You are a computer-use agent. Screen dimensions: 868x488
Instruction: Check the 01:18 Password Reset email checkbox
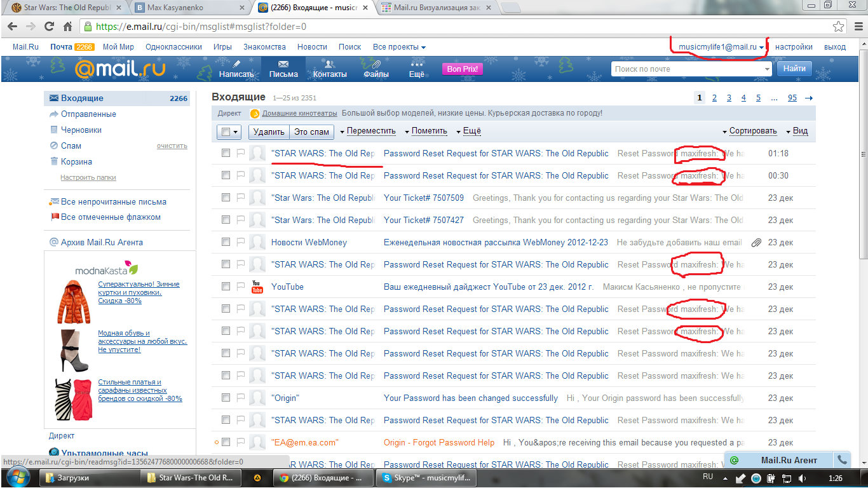tap(226, 153)
